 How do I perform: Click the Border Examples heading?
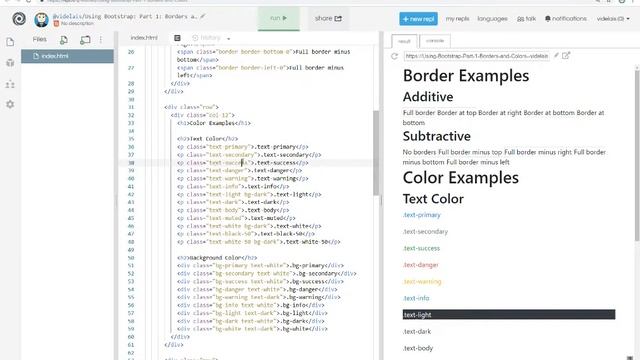pyautogui.click(x=466, y=76)
